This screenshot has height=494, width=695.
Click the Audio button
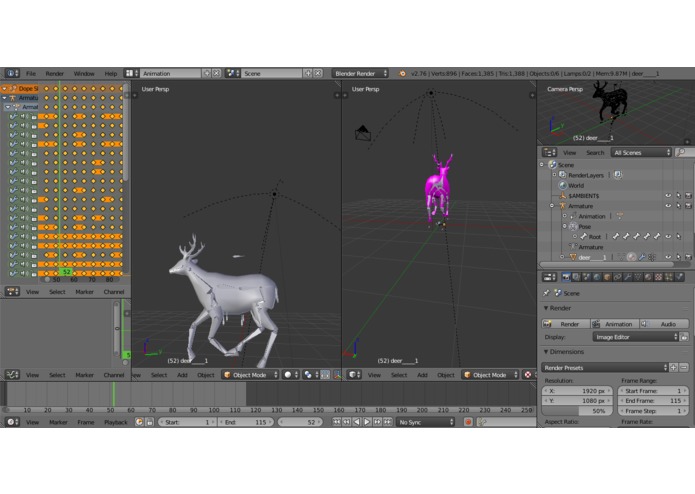click(x=664, y=324)
